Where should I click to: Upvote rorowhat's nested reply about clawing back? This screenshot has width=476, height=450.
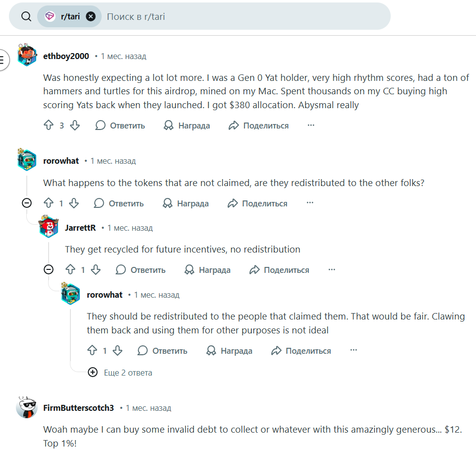pos(92,351)
